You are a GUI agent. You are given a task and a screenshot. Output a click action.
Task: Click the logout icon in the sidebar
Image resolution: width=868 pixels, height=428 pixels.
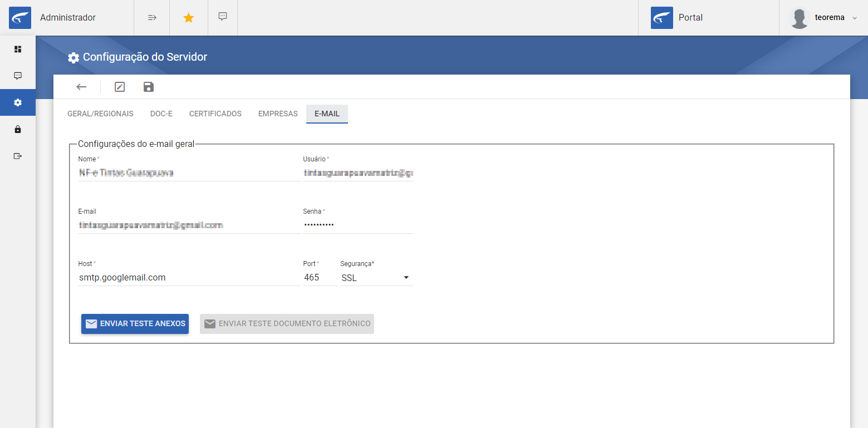[18, 156]
